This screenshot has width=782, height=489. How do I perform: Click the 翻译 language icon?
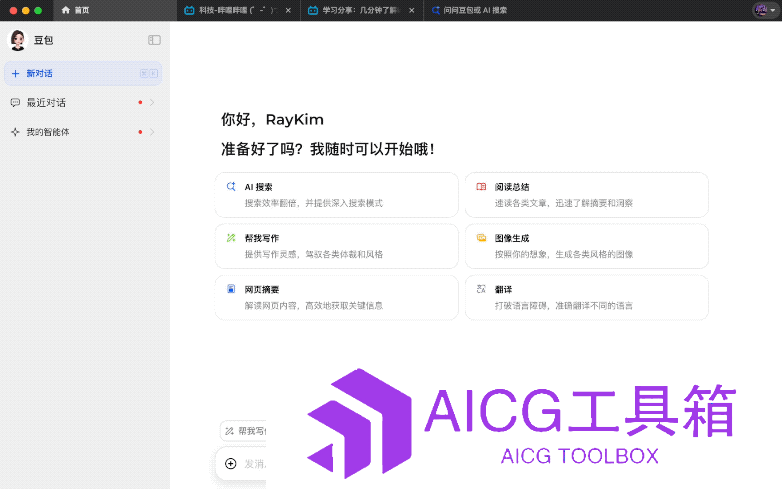[x=481, y=289]
